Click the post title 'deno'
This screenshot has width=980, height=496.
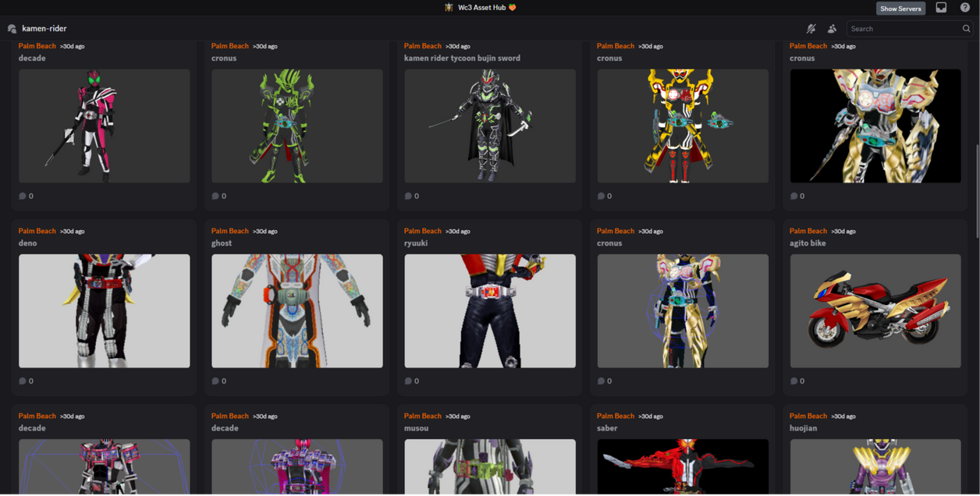(x=28, y=243)
